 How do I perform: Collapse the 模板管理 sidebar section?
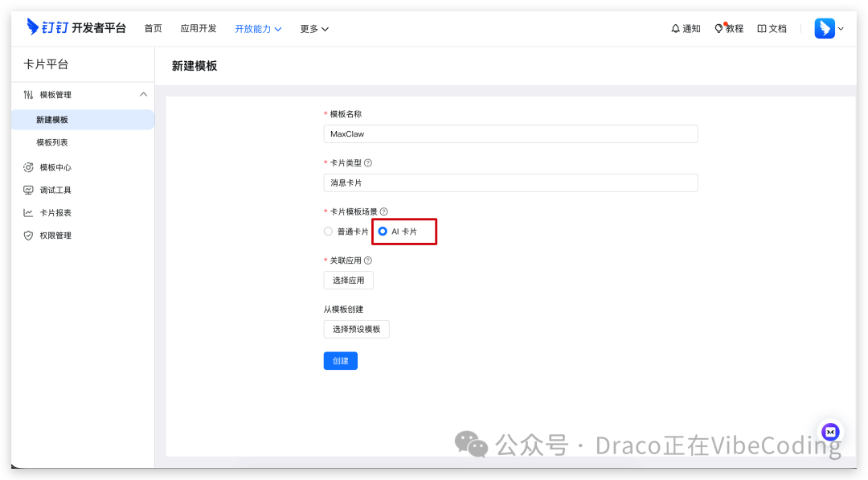143,94
